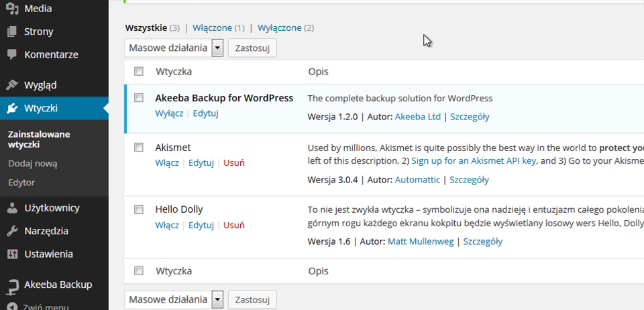Click the Akeeba Backup for WordPress plugin title
The height and width of the screenshot is (310, 644).
click(224, 98)
